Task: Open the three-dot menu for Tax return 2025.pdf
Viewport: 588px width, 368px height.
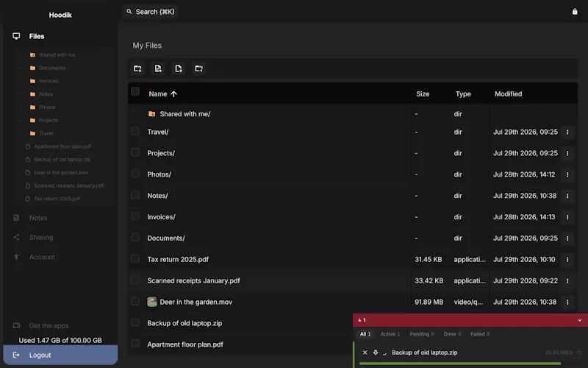Action: (567, 260)
